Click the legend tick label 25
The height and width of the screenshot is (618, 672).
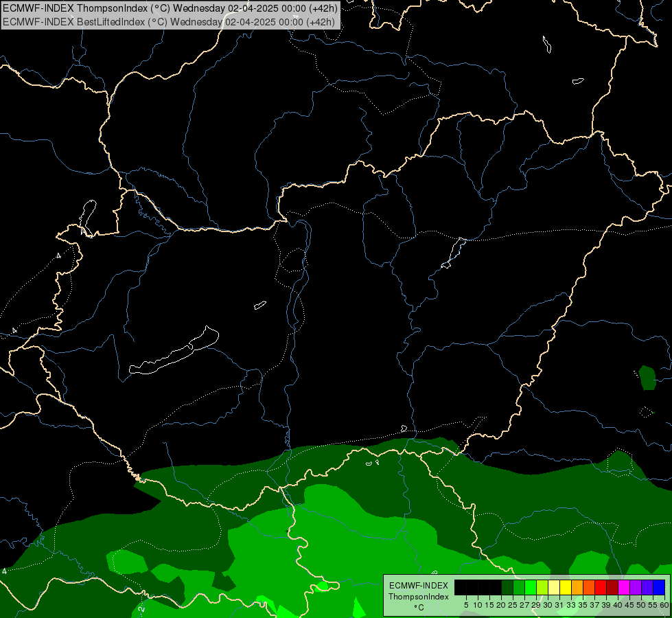point(513,605)
